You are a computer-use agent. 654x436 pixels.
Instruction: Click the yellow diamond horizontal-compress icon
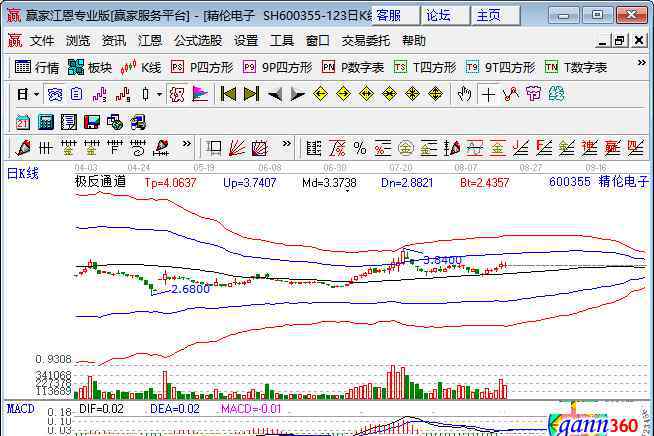coord(389,94)
